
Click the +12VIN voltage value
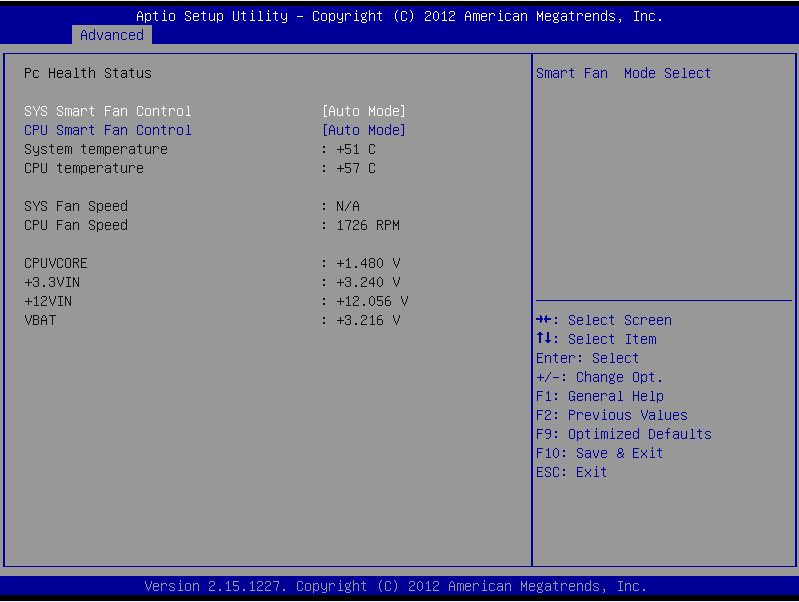pyautogui.click(x=365, y=301)
